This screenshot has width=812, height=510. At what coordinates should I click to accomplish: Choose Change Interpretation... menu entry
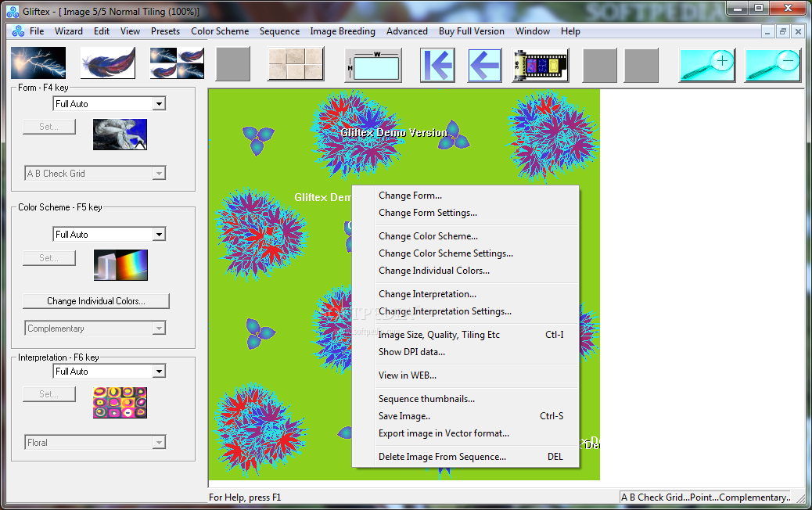pos(465,294)
